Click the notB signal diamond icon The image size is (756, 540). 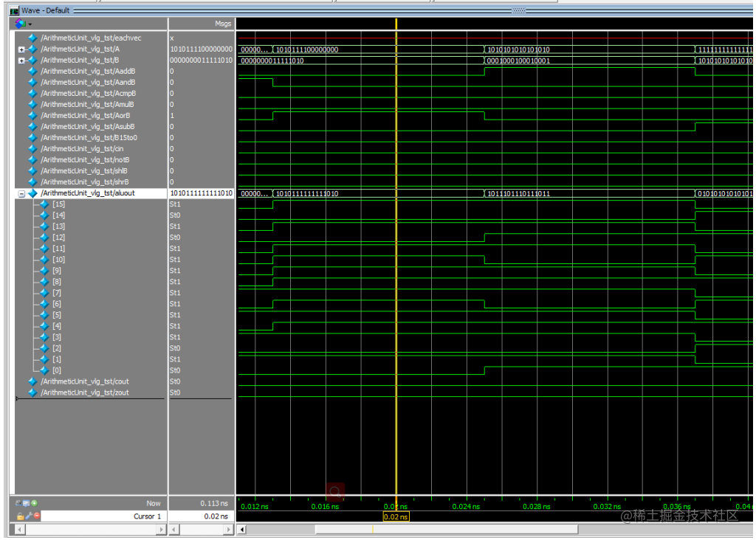click(x=32, y=160)
